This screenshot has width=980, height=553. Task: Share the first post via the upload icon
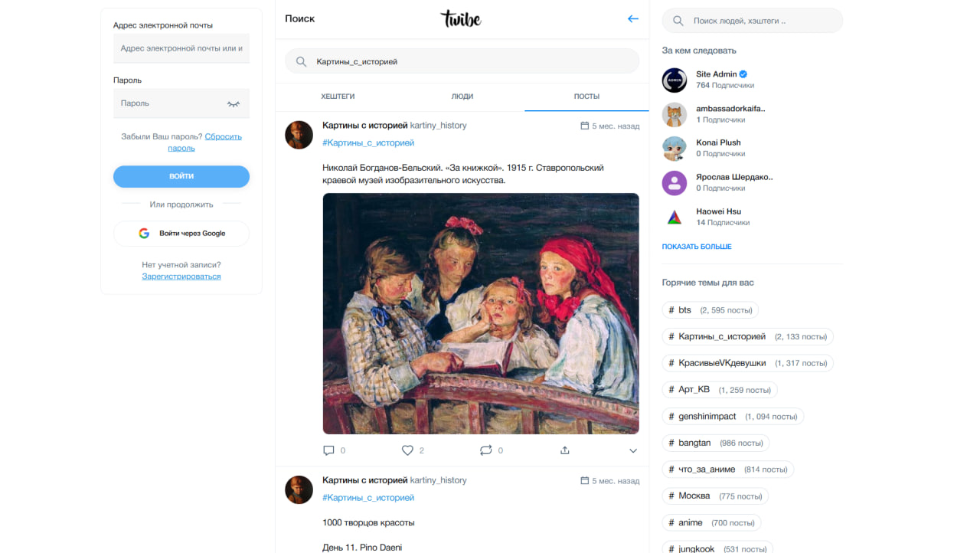[565, 450]
